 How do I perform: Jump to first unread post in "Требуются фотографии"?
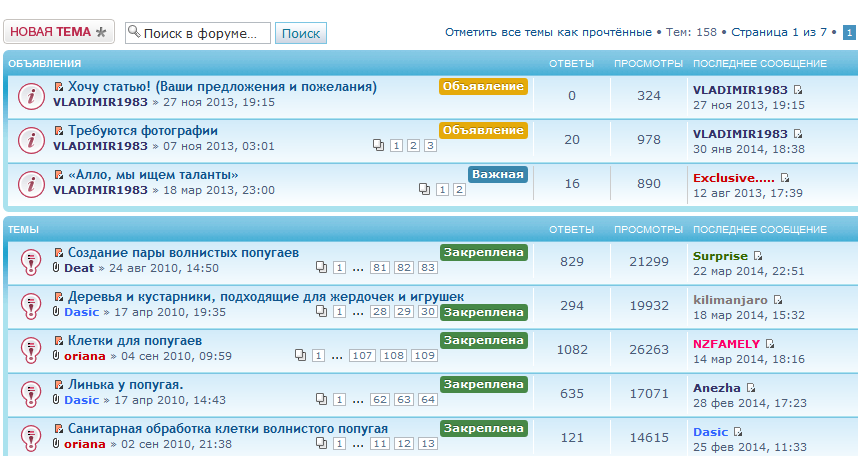(59, 131)
